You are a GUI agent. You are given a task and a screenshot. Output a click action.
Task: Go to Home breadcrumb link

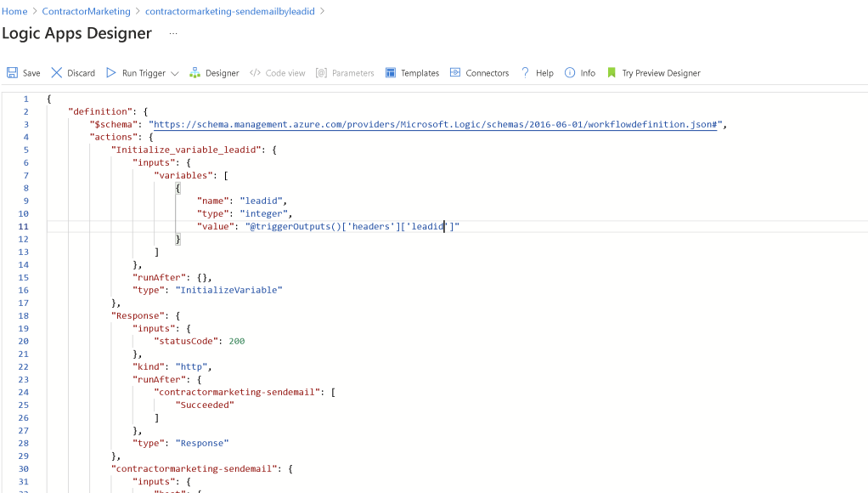[x=14, y=11]
